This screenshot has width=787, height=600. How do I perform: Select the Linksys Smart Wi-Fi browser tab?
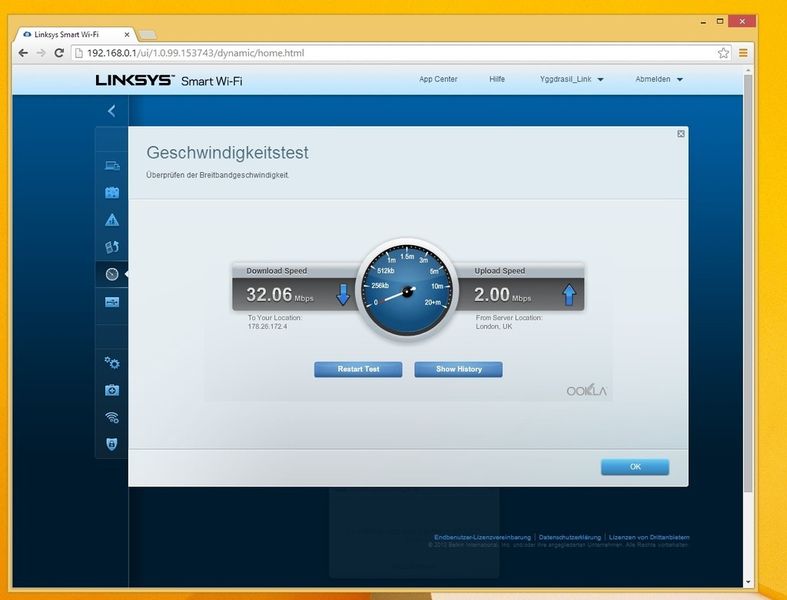tap(75, 35)
